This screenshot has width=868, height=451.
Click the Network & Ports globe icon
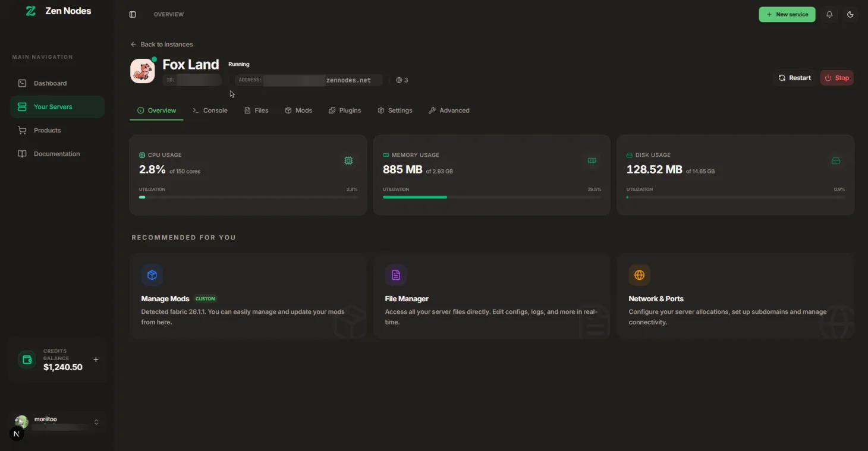pos(639,275)
